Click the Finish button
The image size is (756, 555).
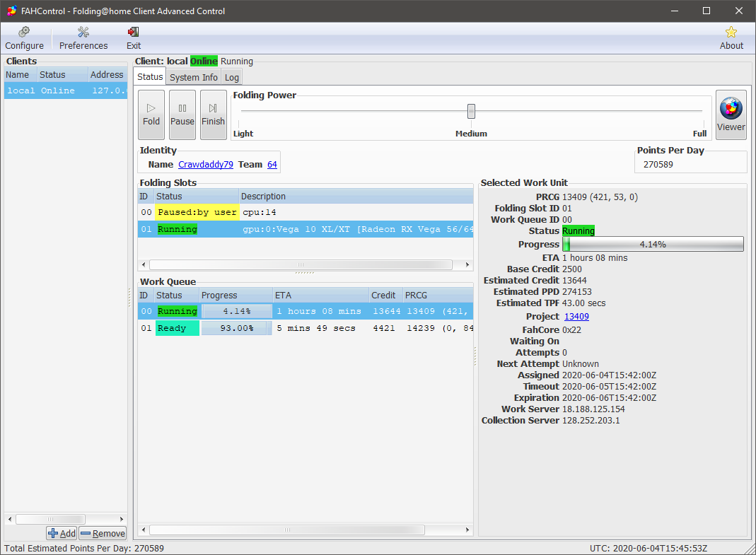(x=213, y=115)
